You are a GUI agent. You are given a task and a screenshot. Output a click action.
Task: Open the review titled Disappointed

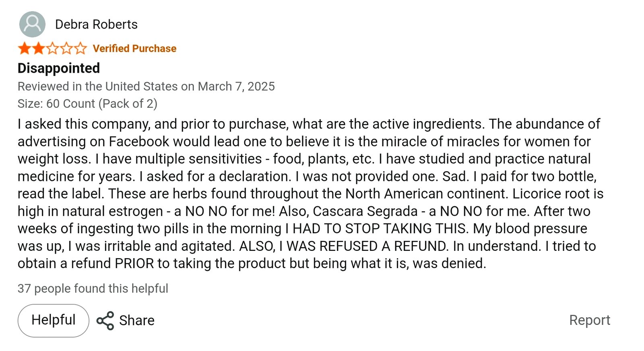tap(59, 68)
